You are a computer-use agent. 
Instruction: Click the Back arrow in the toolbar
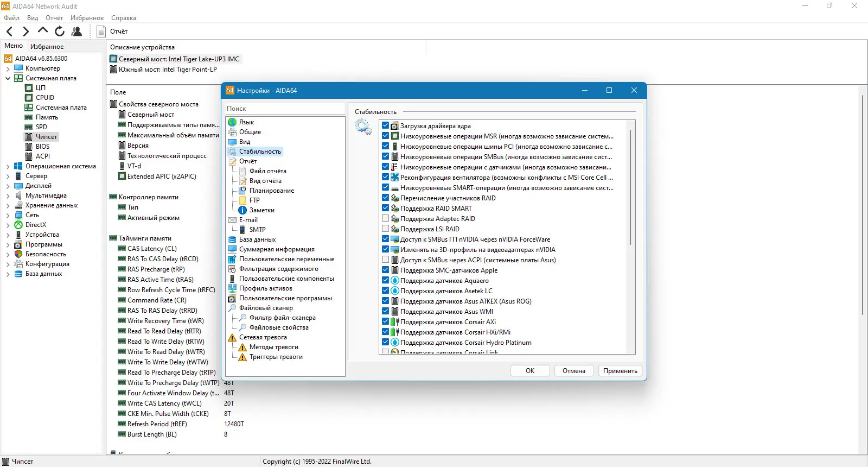pos(9,31)
